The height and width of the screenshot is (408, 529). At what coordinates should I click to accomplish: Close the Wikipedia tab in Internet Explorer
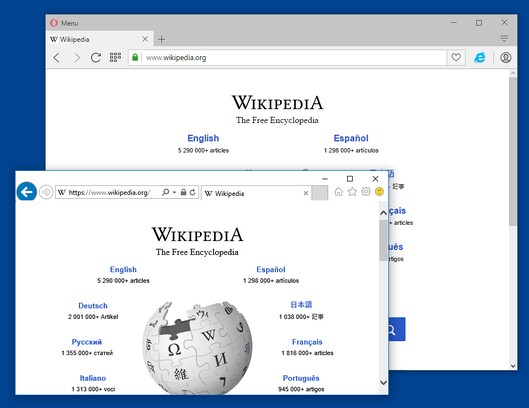pyautogui.click(x=306, y=193)
